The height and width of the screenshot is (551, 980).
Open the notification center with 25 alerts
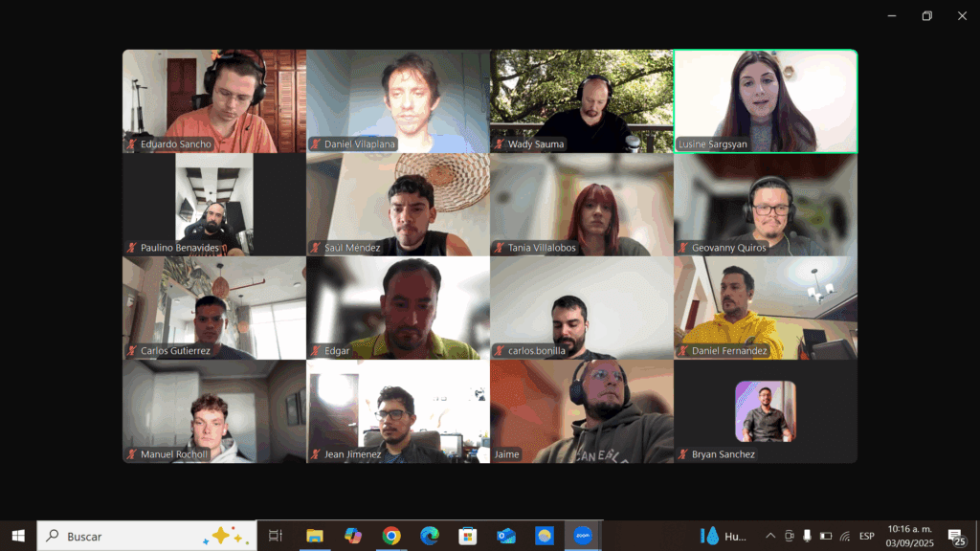956,536
